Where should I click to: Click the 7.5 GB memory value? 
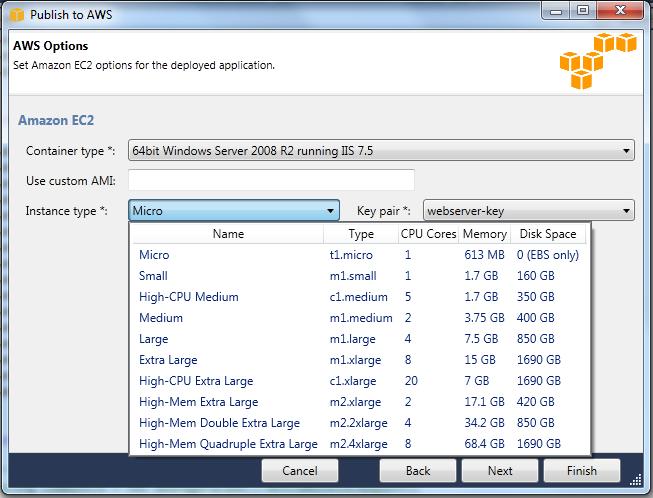481,339
